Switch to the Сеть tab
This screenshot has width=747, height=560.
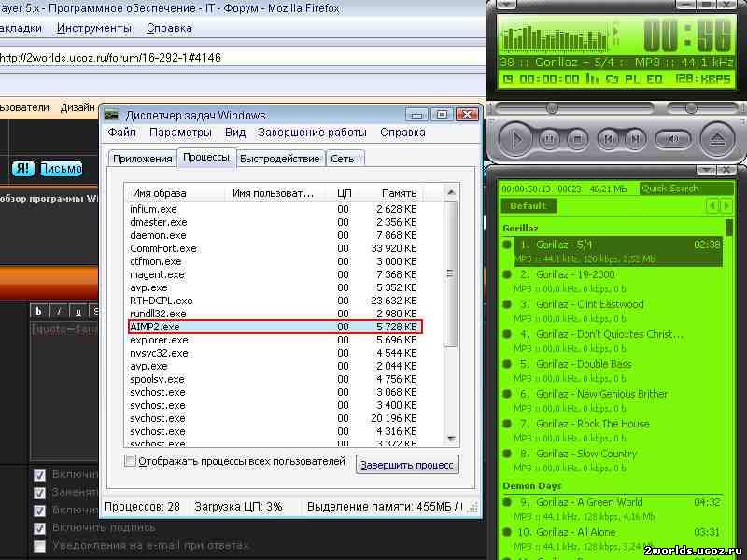point(343,159)
